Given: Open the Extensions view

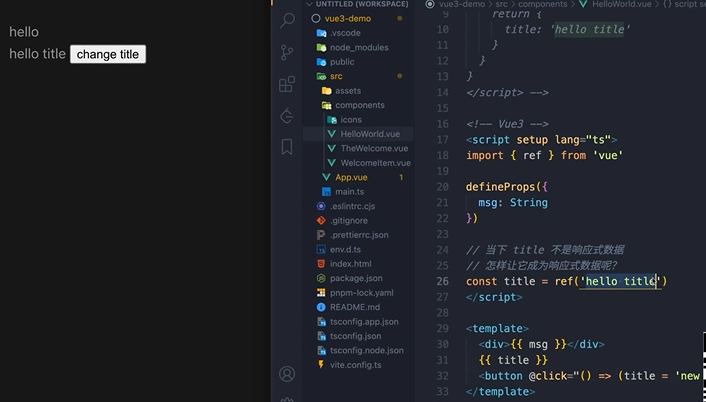Looking at the screenshot, I should point(287,84).
